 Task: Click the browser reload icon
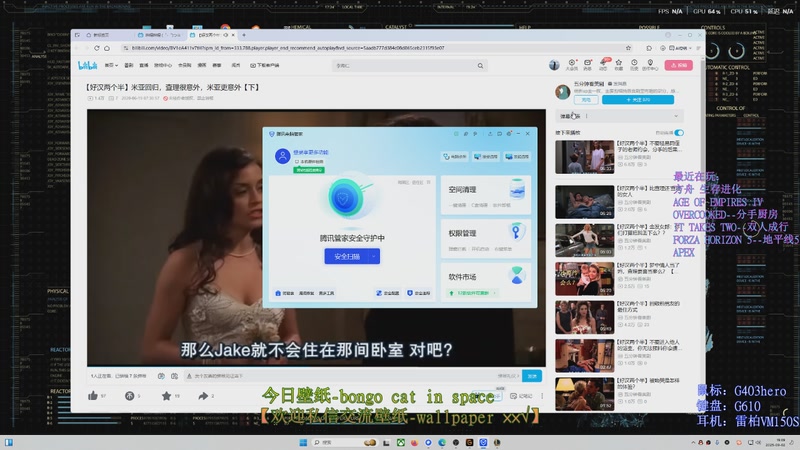pos(96,48)
